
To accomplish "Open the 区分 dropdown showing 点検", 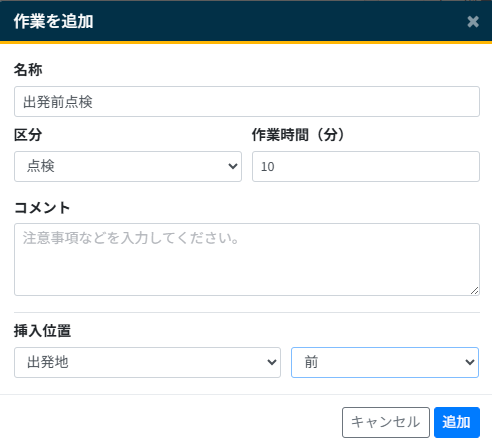I will click(x=128, y=166).
